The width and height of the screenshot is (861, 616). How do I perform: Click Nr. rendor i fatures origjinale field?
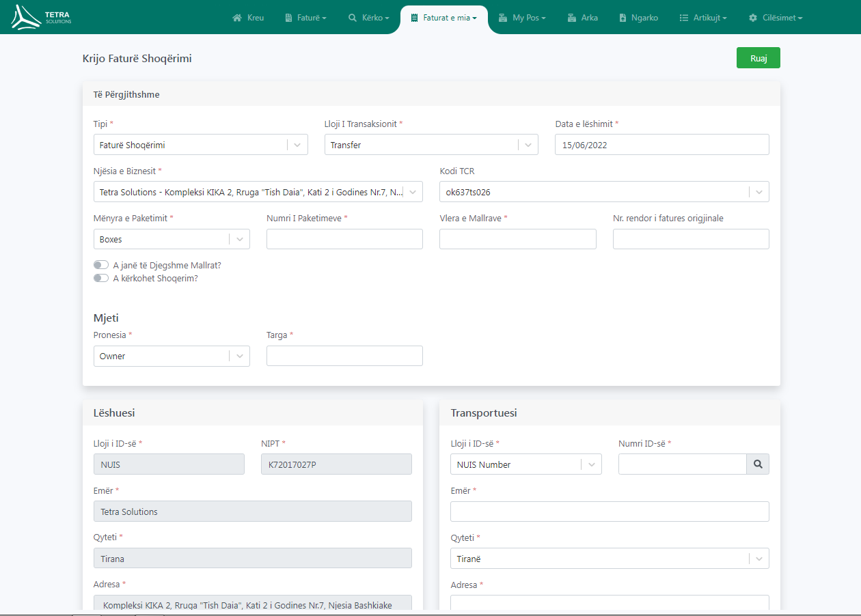(x=691, y=239)
